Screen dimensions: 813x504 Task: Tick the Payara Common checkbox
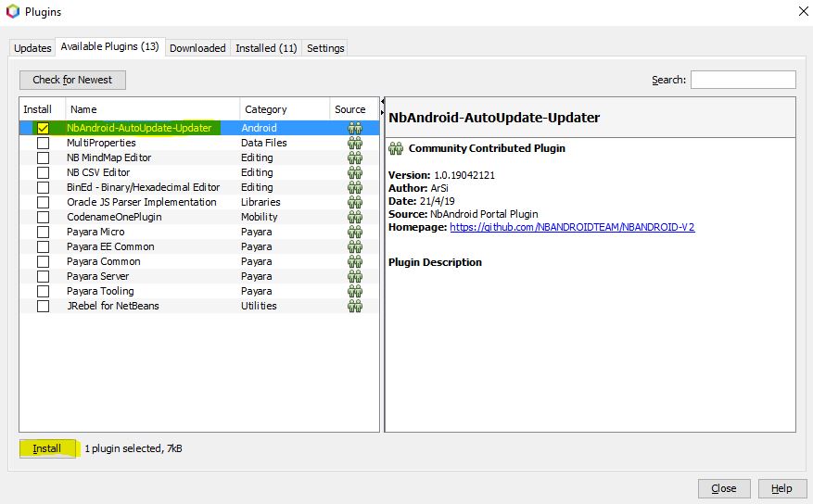(43, 261)
